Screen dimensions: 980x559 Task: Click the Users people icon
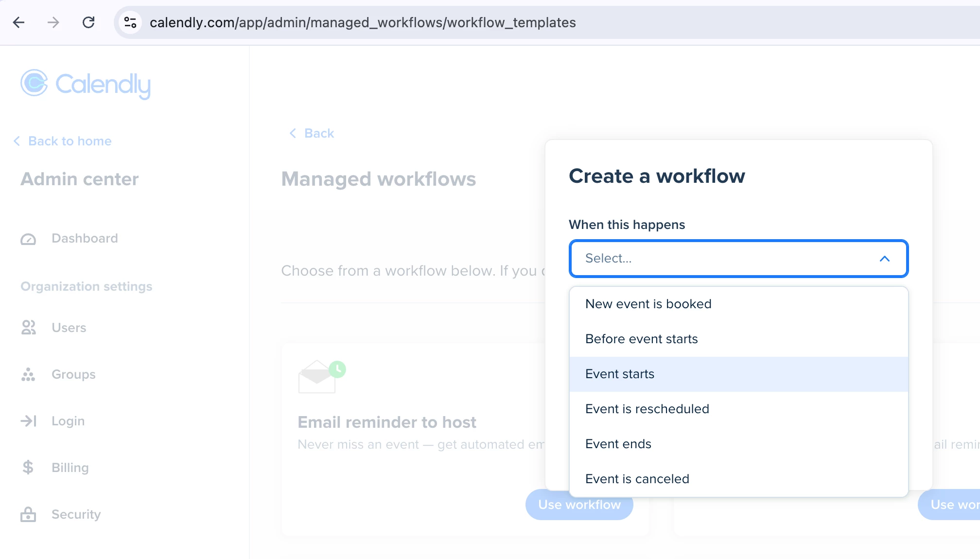(x=28, y=328)
